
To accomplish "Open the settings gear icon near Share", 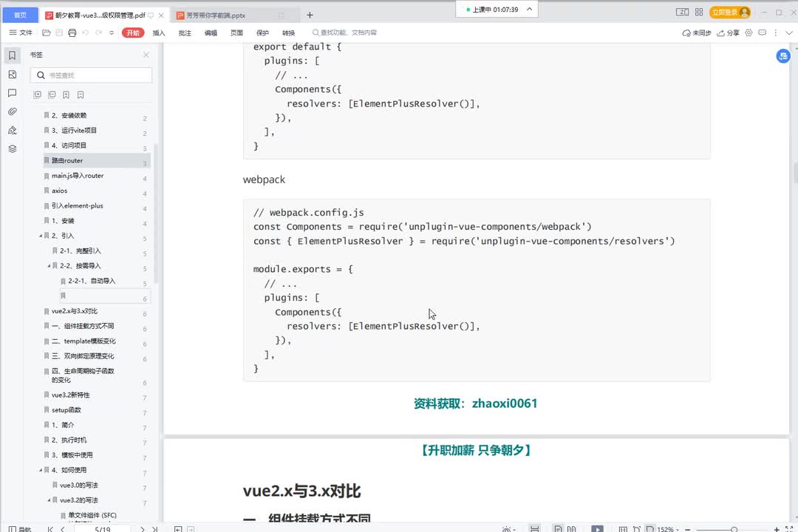I will pyautogui.click(x=748, y=33).
